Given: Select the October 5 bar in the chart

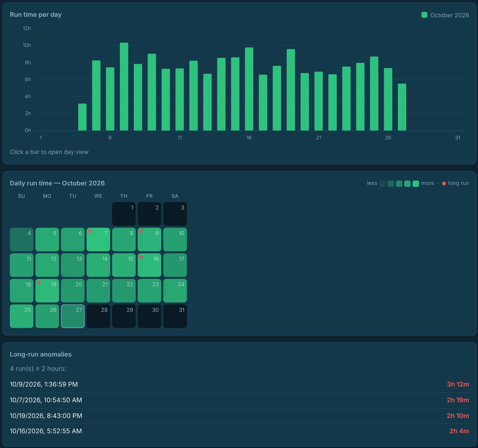Looking at the screenshot, I should tap(96, 96).
